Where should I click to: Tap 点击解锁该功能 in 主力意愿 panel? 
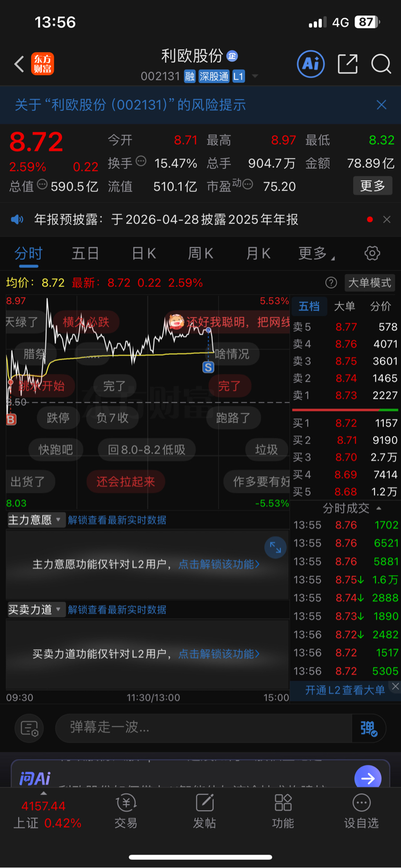pyautogui.click(x=219, y=564)
